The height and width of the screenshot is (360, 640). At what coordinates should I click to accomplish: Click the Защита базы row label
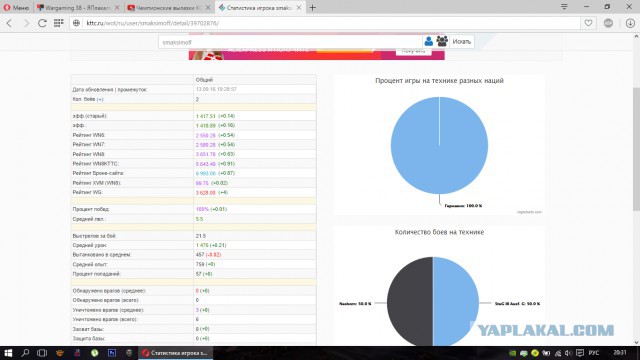click(89, 338)
